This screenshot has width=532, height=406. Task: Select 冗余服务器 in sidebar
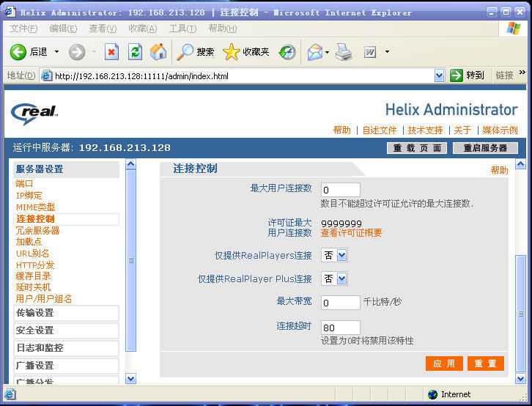coord(37,231)
